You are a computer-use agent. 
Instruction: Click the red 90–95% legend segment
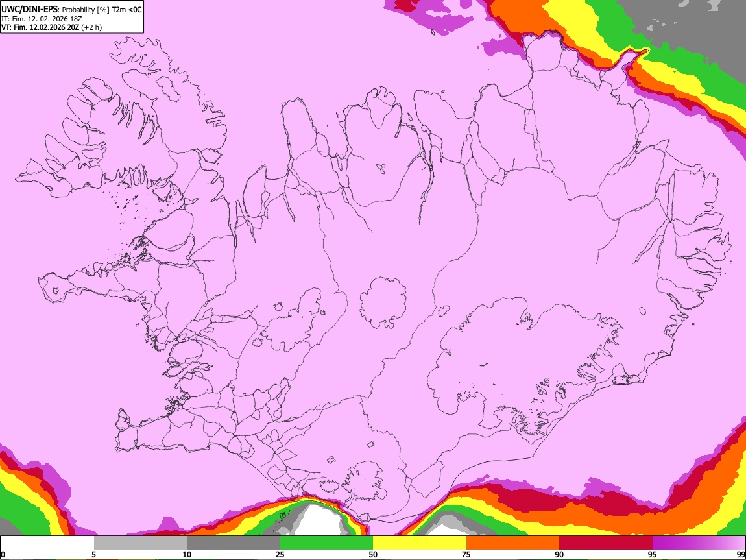click(606, 543)
